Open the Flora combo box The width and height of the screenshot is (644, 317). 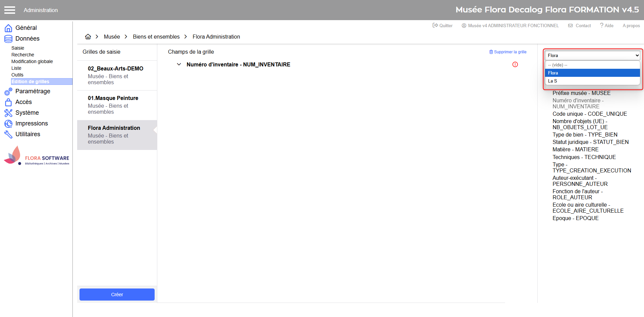(592, 55)
